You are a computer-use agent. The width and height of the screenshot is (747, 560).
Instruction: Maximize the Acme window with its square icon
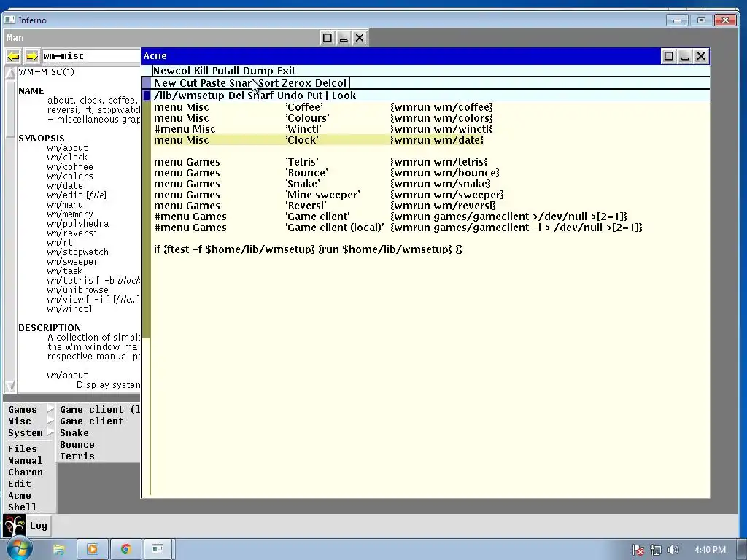(x=668, y=56)
